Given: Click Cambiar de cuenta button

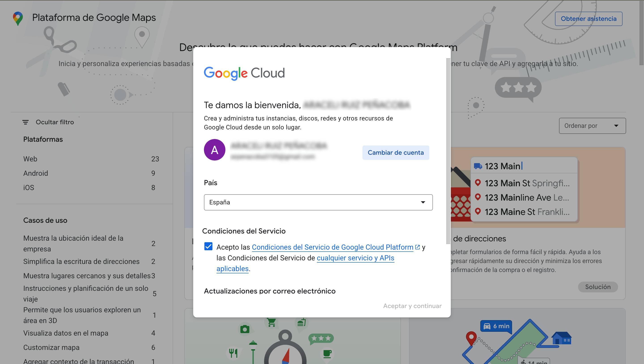Looking at the screenshot, I should (396, 152).
